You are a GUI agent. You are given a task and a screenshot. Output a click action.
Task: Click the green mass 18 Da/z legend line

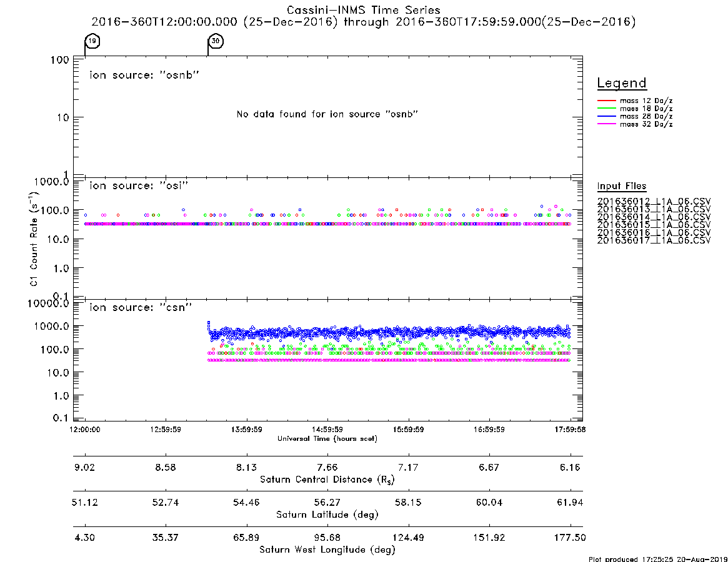[606, 109]
